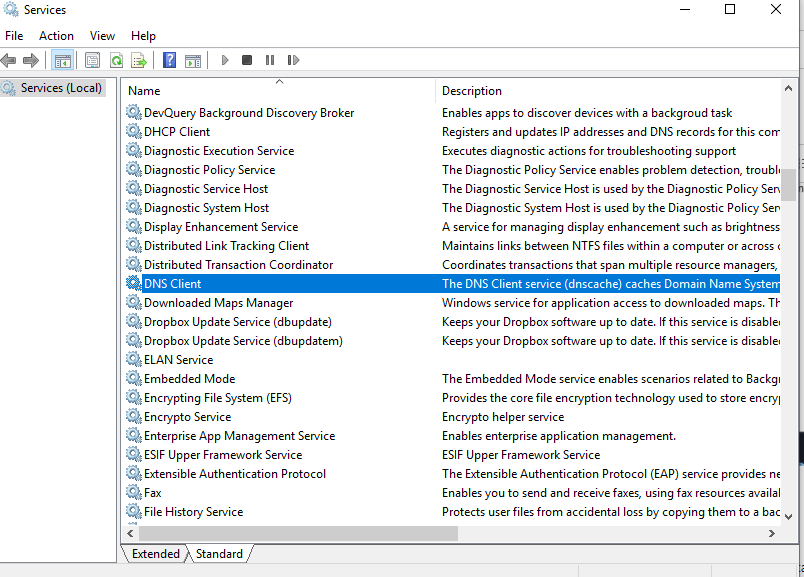This screenshot has width=804, height=577.
Task: Click the Export List toolbar icon
Action: coord(139,61)
